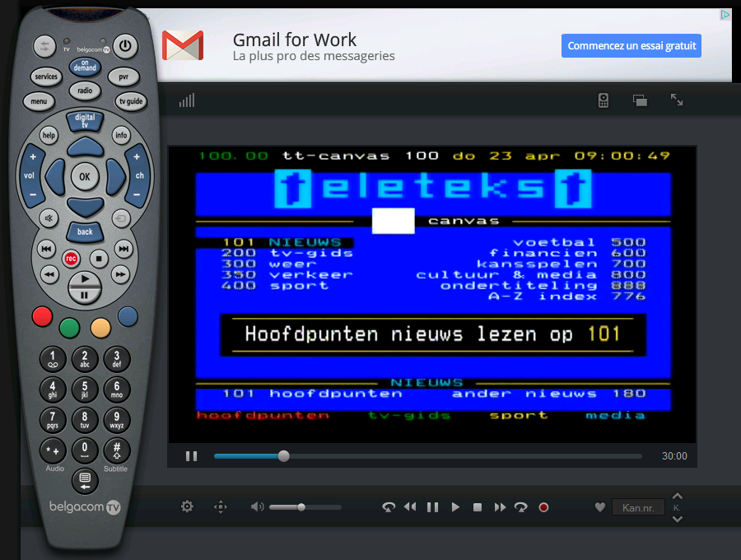Click the record dot in the bottom bar

point(543,507)
